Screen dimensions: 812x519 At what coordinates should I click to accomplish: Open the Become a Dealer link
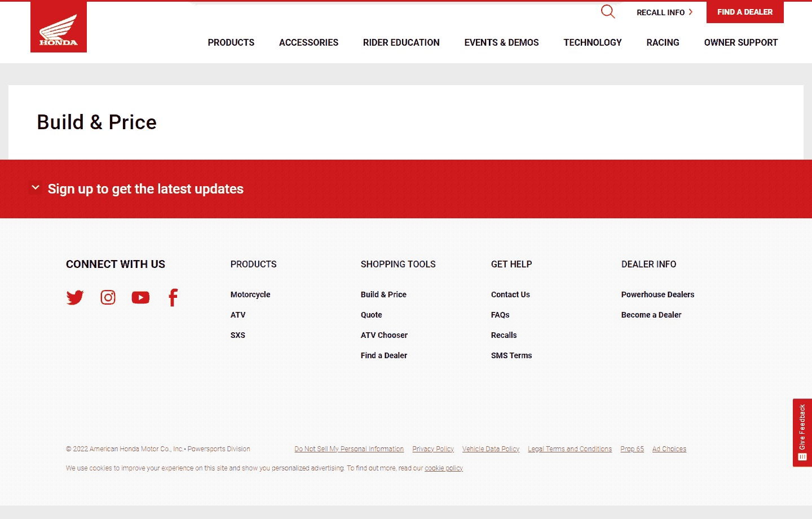point(651,315)
